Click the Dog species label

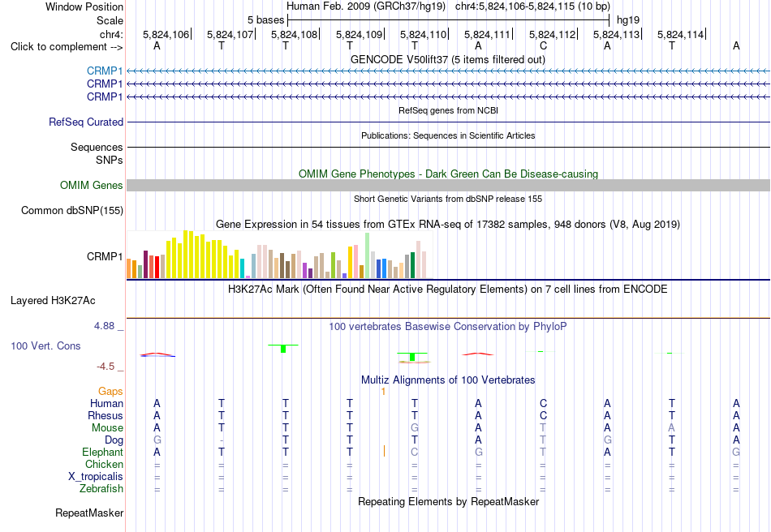tap(114, 440)
